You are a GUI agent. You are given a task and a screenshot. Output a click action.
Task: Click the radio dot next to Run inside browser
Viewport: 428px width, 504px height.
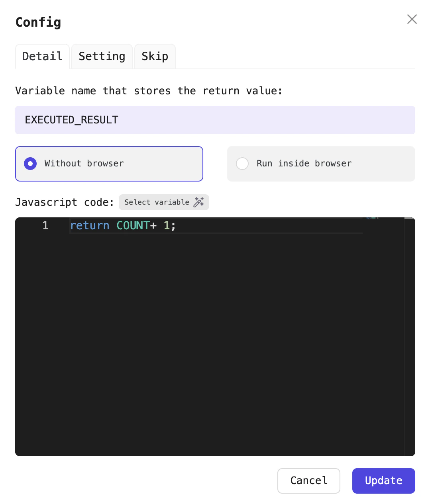[x=242, y=164]
